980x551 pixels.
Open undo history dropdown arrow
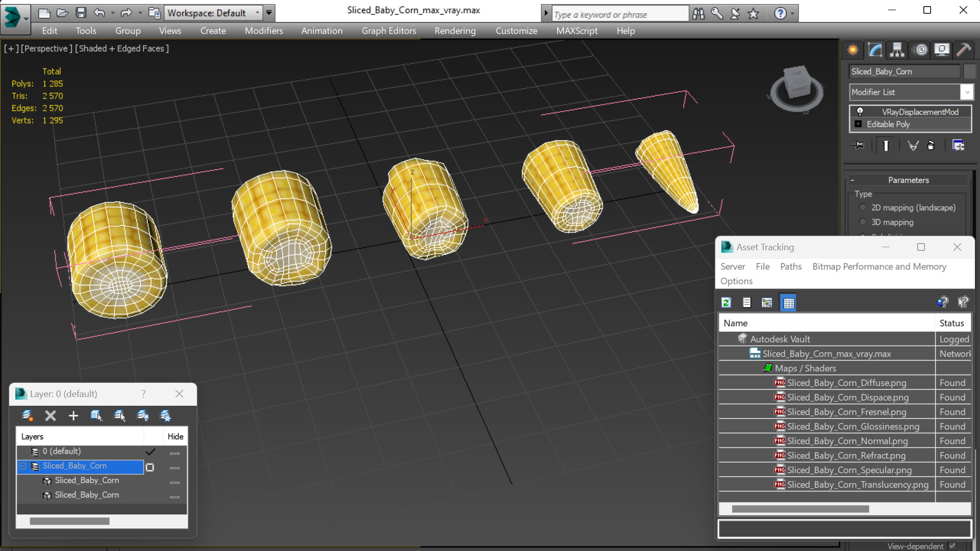[112, 13]
